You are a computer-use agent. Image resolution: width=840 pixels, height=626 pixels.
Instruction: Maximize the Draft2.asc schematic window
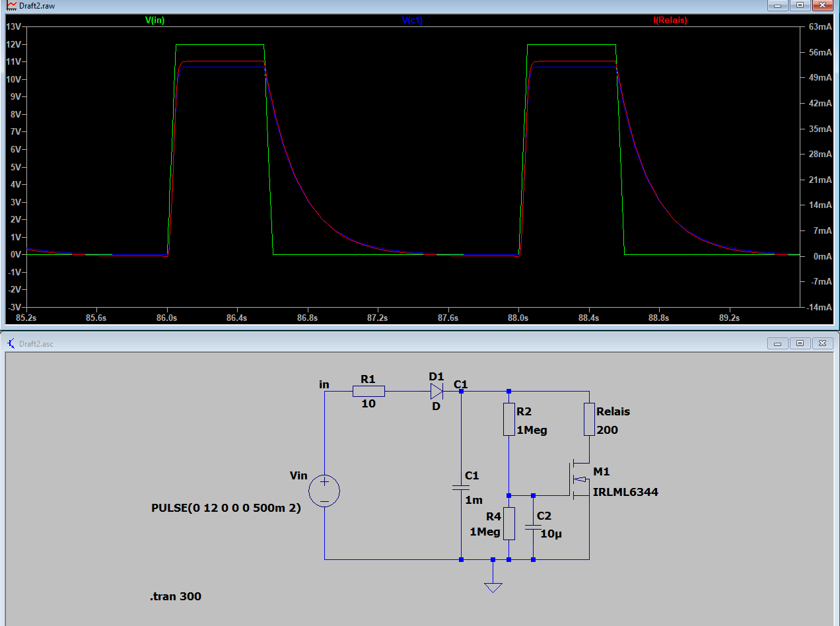click(800, 343)
